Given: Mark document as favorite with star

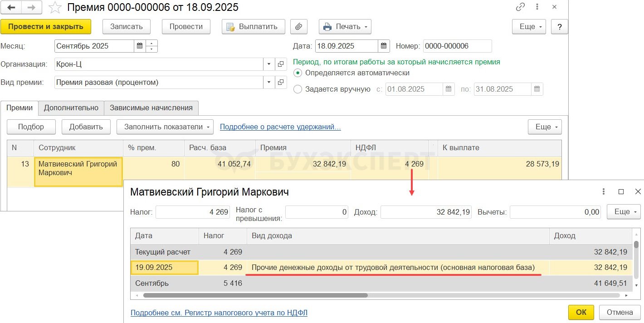Looking at the screenshot, I should (55, 8).
